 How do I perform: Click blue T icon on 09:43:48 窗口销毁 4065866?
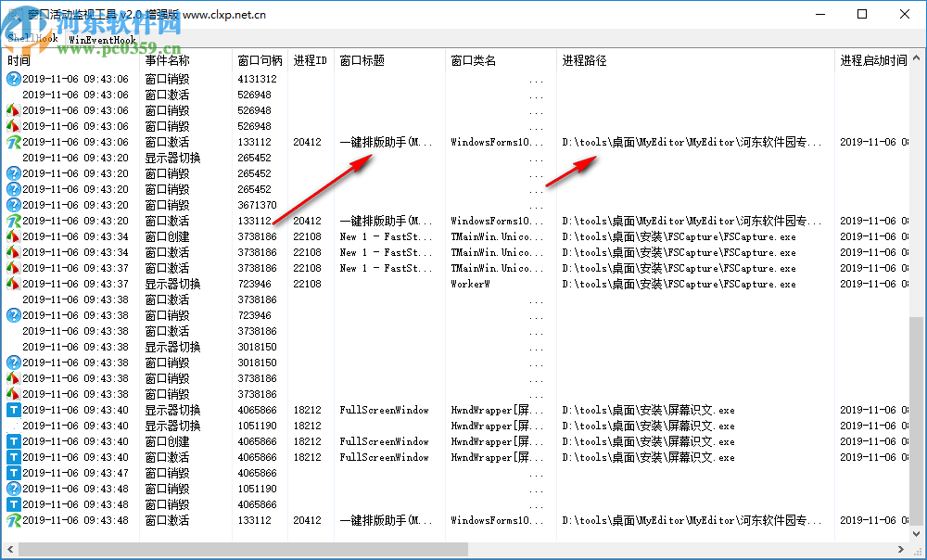click(13, 504)
